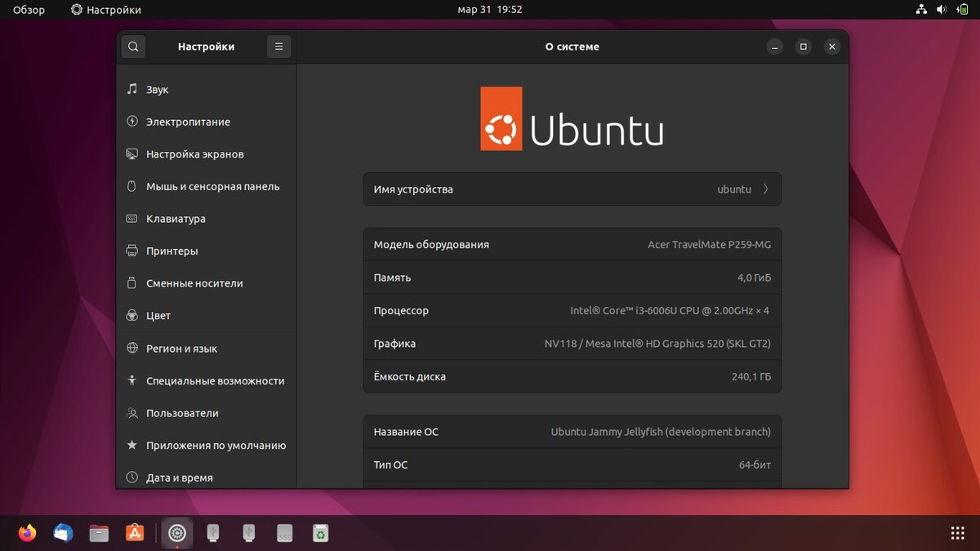Click the Тип ОС 64-бит row

pos(572,464)
